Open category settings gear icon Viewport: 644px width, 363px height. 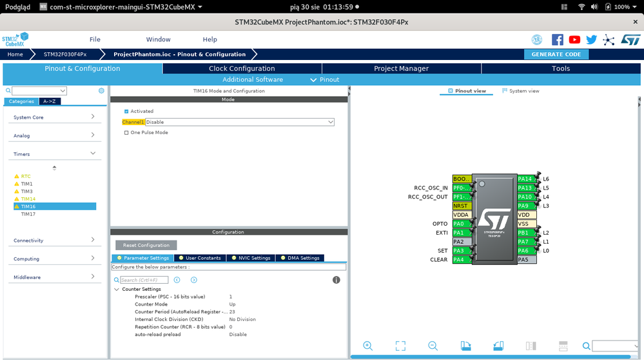click(x=101, y=91)
